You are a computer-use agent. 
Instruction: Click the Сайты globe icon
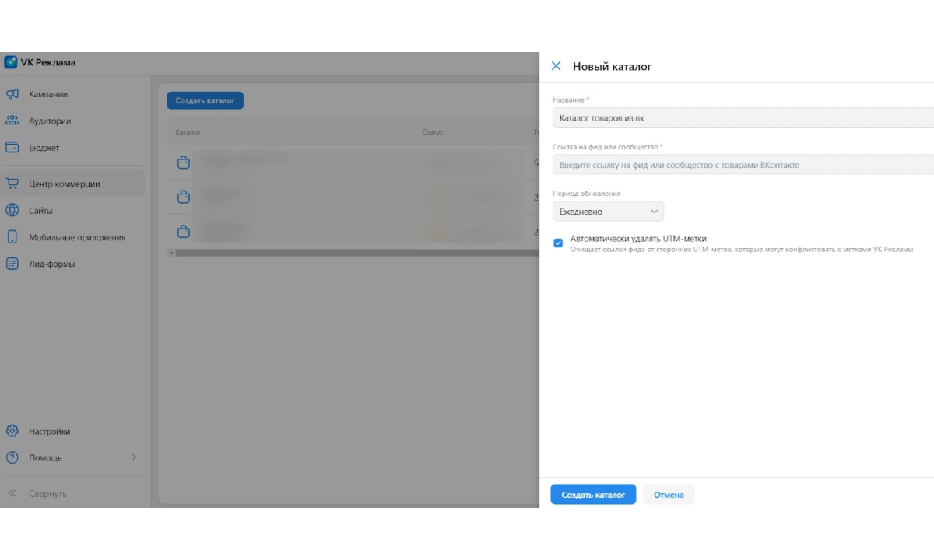tap(12, 210)
